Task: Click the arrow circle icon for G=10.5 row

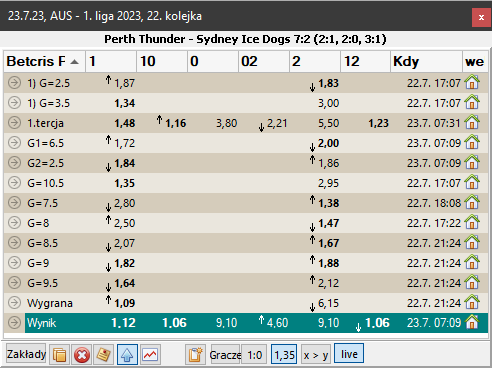Action: 14,182
